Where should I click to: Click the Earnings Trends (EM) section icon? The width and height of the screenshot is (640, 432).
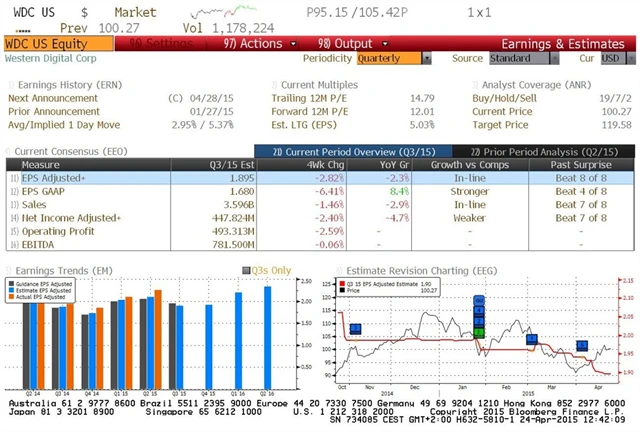[x=8, y=270]
